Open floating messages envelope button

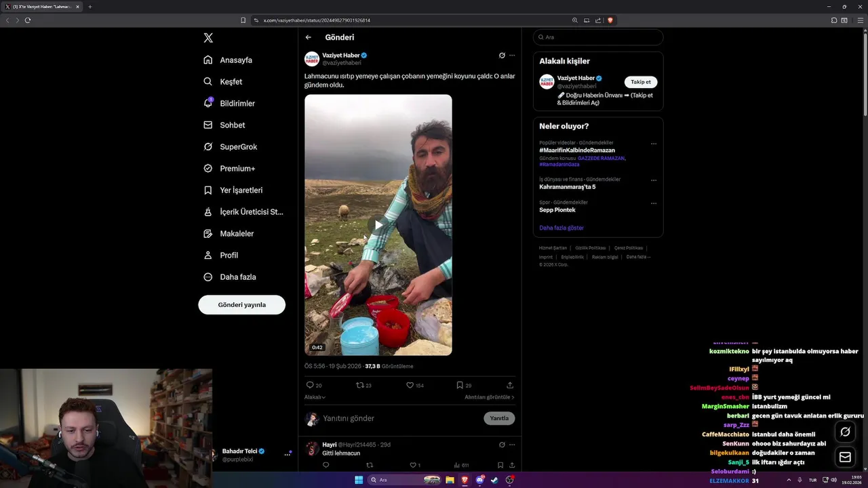pos(845,457)
